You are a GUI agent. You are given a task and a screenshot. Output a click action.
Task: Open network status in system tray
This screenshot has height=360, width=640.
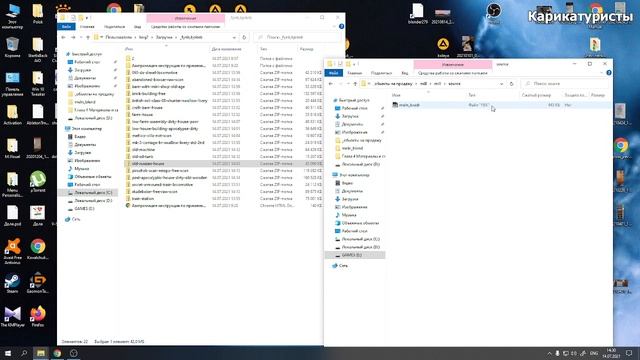click(566, 353)
